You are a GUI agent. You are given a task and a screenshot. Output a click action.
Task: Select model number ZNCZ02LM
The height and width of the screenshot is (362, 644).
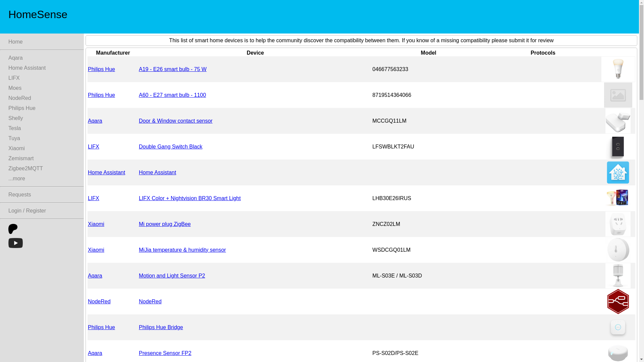pyautogui.click(x=386, y=224)
